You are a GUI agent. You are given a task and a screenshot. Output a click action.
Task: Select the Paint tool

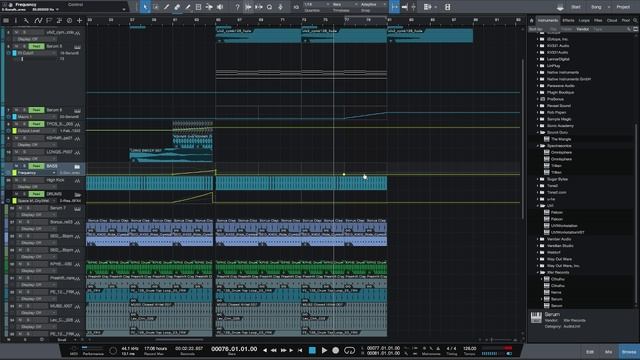click(187, 7)
